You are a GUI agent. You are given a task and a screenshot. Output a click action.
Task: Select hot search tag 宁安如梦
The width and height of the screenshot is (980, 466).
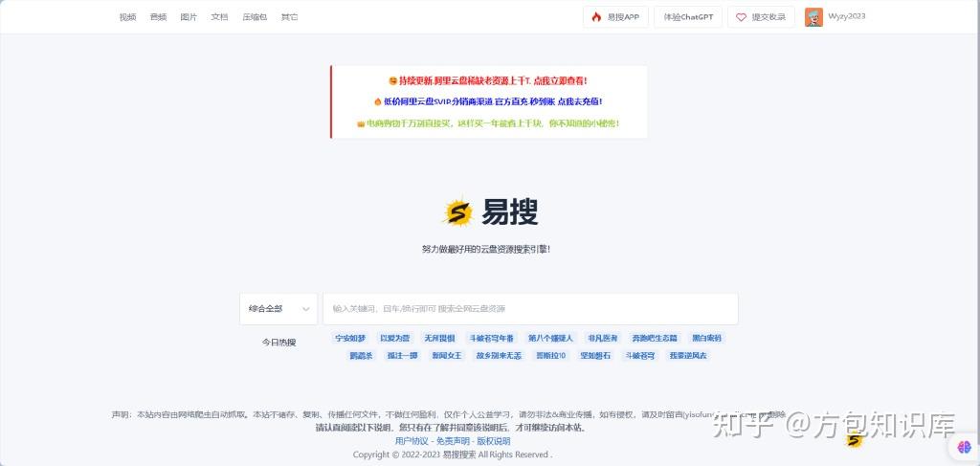350,338
